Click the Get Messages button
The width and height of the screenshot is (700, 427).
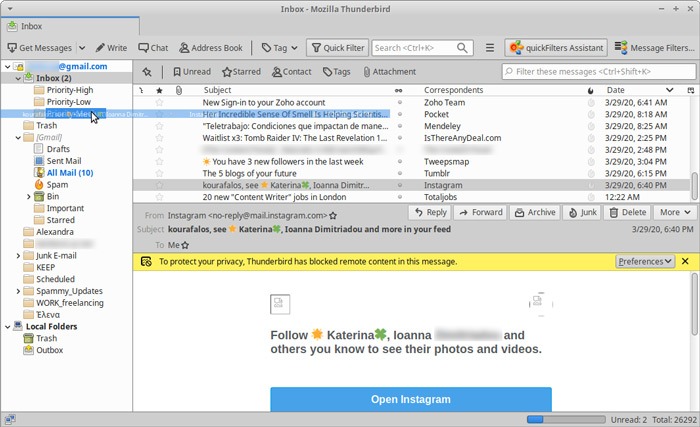[x=39, y=48]
